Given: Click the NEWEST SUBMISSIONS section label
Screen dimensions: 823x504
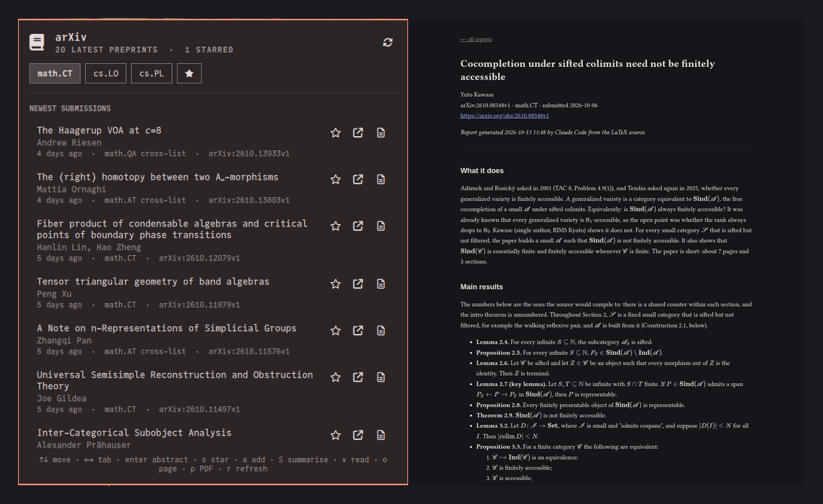Looking at the screenshot, I should (70, 108).
